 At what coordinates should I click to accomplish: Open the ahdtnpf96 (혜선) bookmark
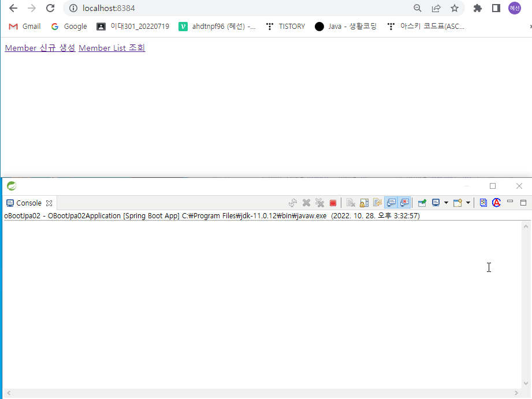click(217, 27)
